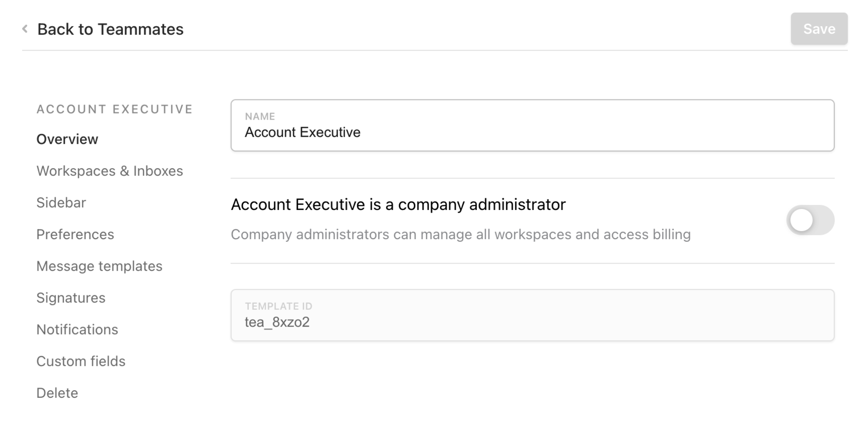Screen dimensions: 868x428
Task: Switch to the Signatures section
Action: pos(71,298)
